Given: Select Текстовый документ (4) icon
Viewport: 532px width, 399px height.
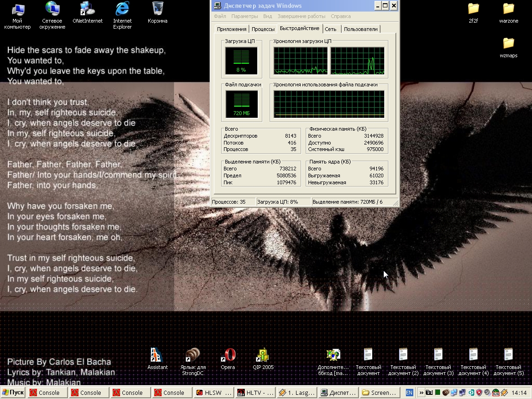Looking at the screenshot, I should coord(474,362).
